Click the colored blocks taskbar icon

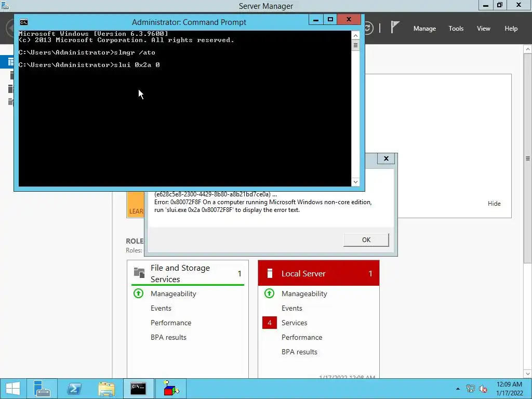[170, 389]
